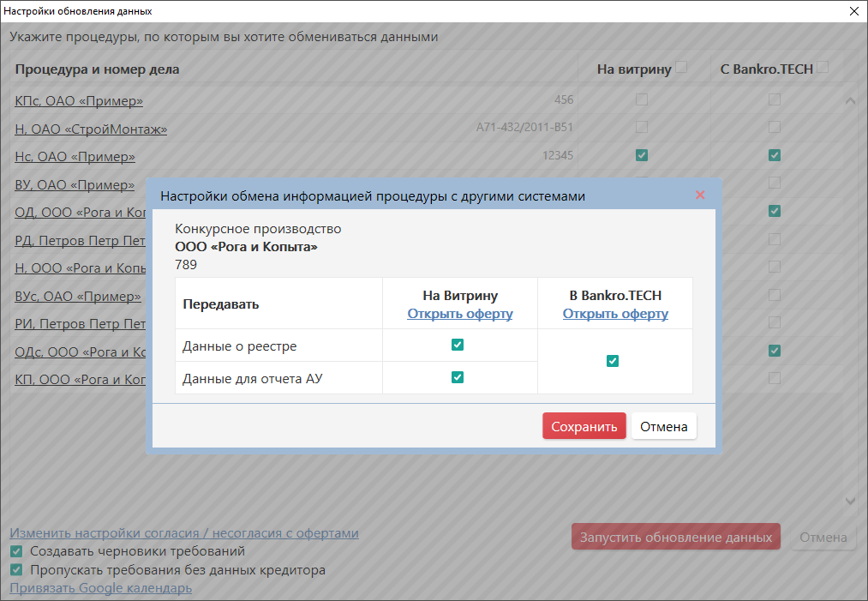The width and height of the screenshot is (868, 601).
Task: Toggle Создавать черновики требований checkbox
Action: (x=16, y=551)
